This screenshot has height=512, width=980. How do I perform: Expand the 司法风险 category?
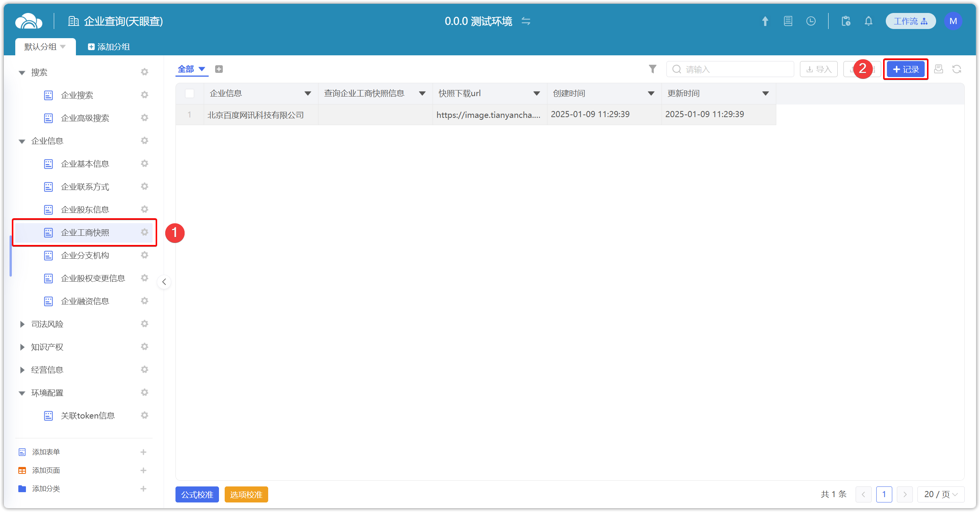coord(22,324)
